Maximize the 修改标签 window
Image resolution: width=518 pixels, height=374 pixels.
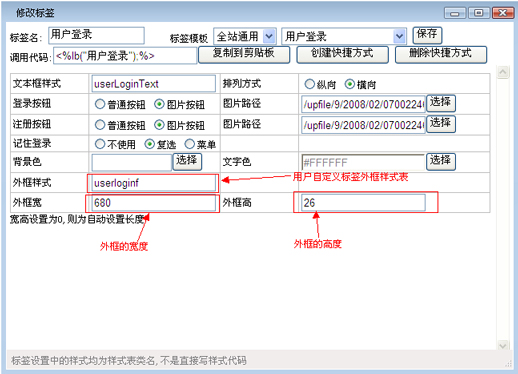(x=479, y=13)
